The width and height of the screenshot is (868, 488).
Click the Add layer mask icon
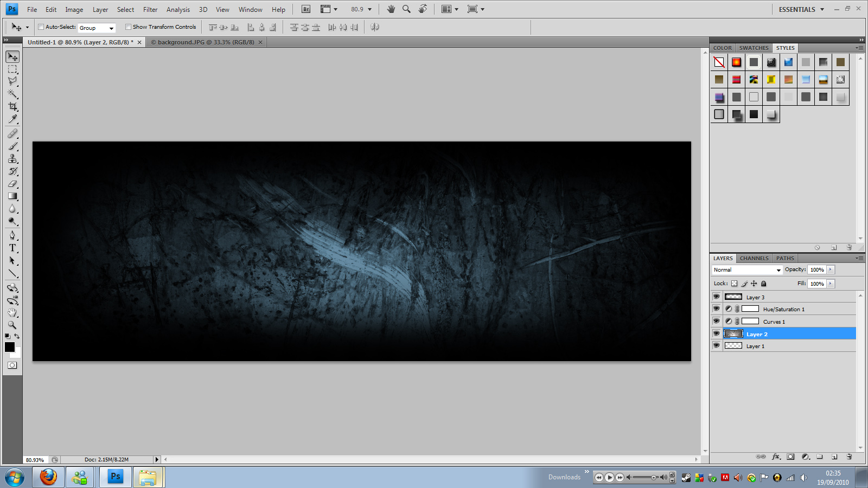click(791, 457)
